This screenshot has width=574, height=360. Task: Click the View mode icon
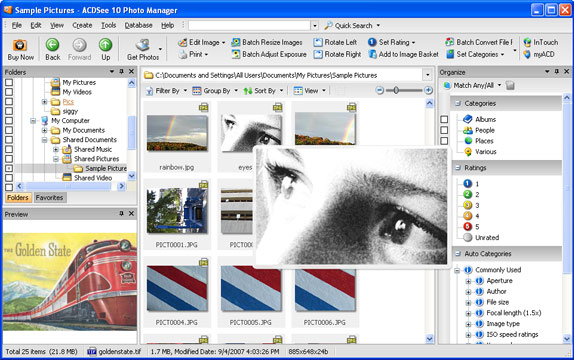pos(298,91)
